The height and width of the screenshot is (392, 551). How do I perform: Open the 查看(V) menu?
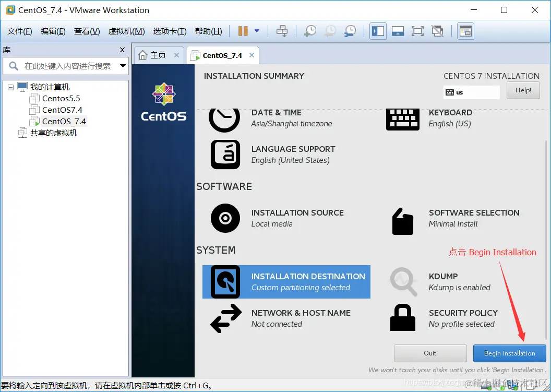tap(87, 31)
